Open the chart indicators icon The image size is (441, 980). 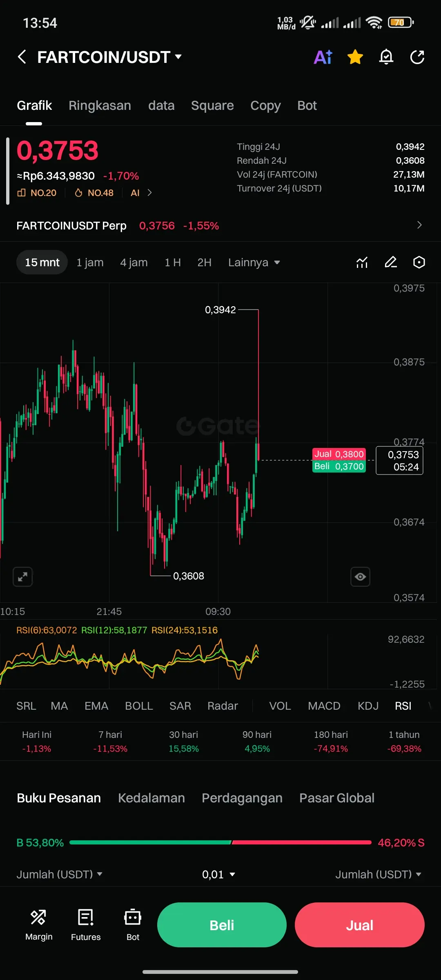pyautogui.click(x=362, y=262)
